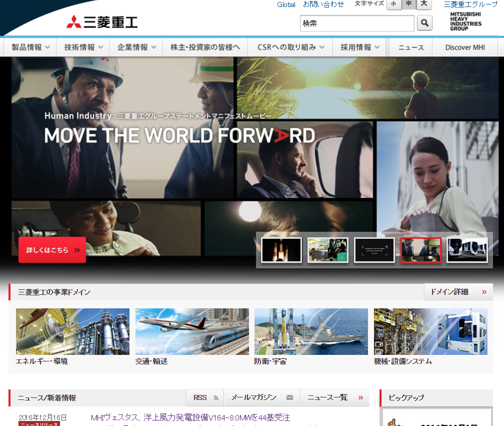Screen dimensions: 504x426
Task: Open the ニュース navigation item
Action: (x=411, y=47)
